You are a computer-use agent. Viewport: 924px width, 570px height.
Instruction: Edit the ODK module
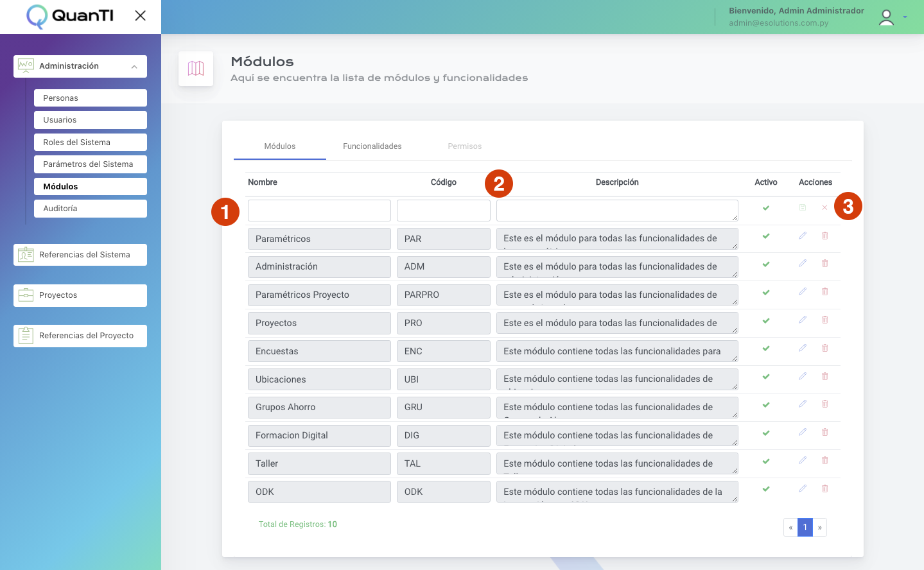click(803, 488)
